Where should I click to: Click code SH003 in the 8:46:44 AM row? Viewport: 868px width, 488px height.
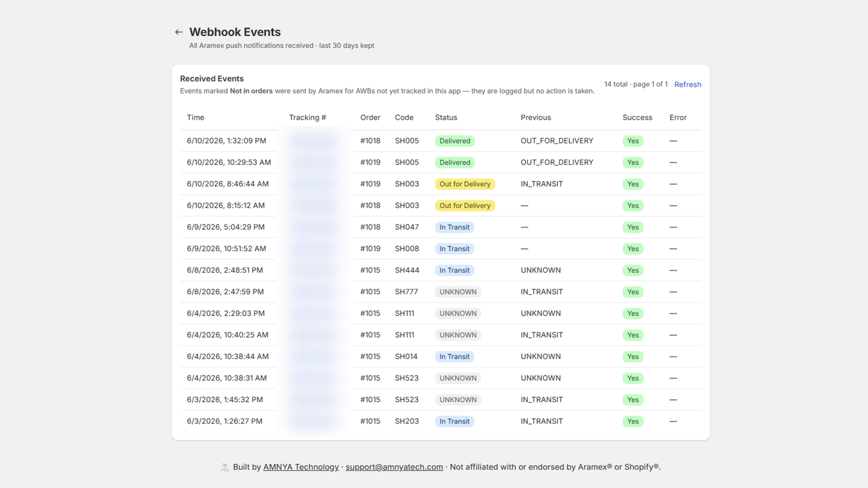[x=407, y=184]
